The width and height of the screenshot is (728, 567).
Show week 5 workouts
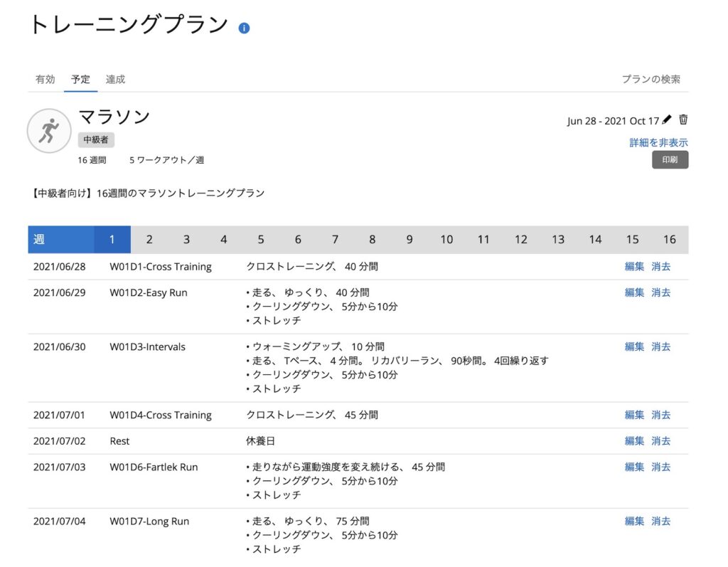(x=260, y=239)
